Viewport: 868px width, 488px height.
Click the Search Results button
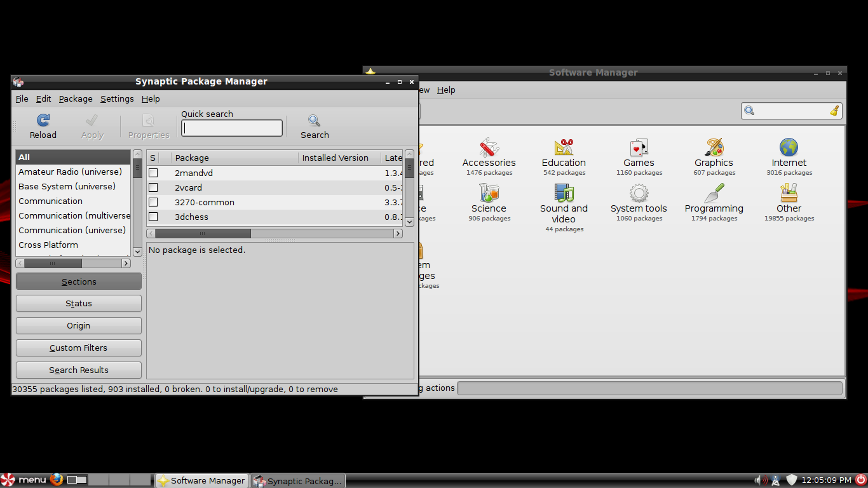click(79, 370)
